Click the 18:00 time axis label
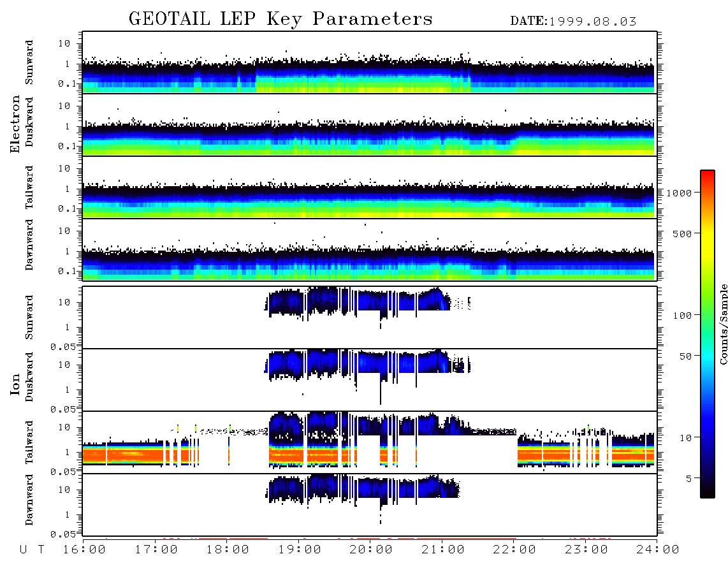728x561 pixels. point(228,550)
